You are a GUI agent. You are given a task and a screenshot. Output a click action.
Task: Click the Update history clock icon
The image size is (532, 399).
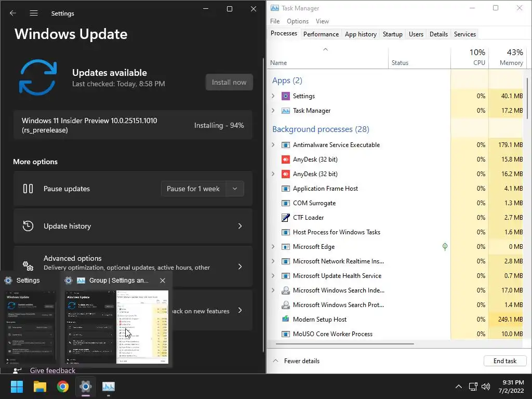coord(28,226)
